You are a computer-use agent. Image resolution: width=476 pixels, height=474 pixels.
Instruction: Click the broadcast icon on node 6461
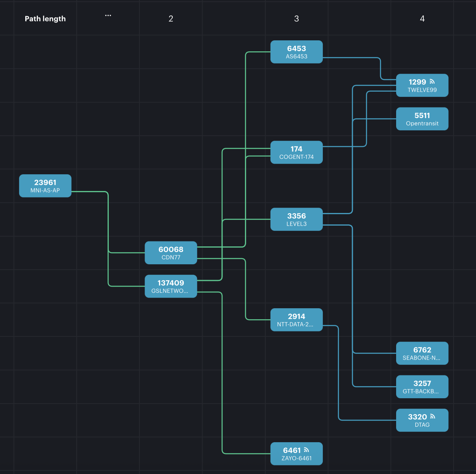click(306, 450)
